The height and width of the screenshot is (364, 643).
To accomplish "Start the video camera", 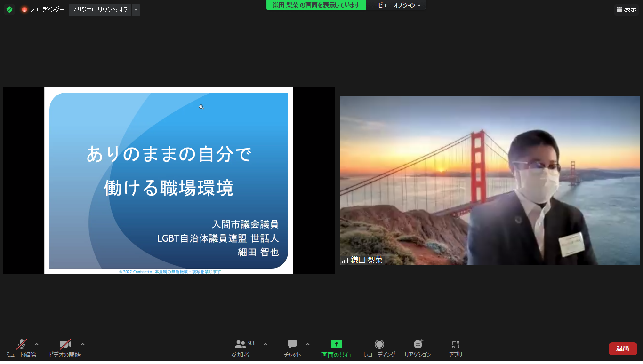I will click(65, 344).
